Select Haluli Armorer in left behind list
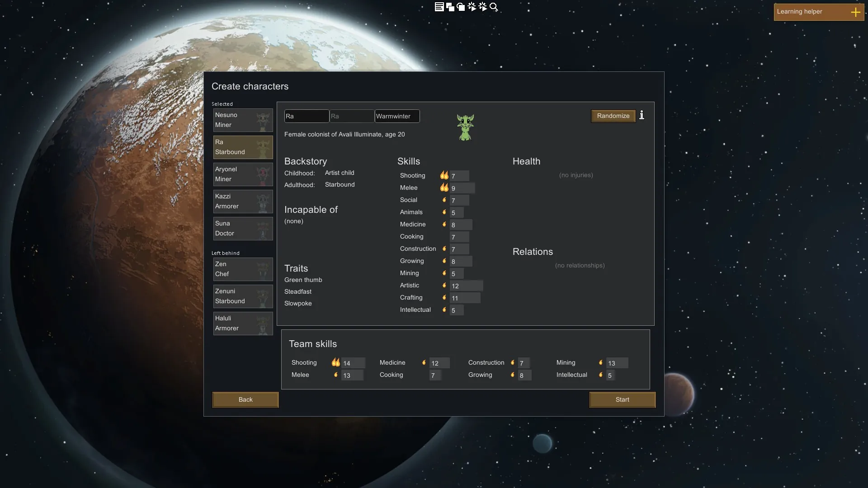Viewport: 868px width, 488px height. (x=243, y=324)
